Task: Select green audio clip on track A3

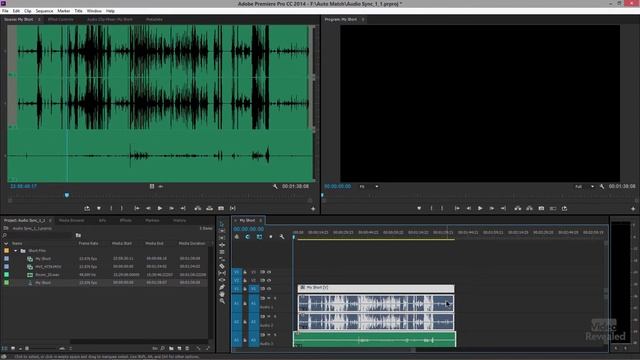Action: tap(375, 340)
